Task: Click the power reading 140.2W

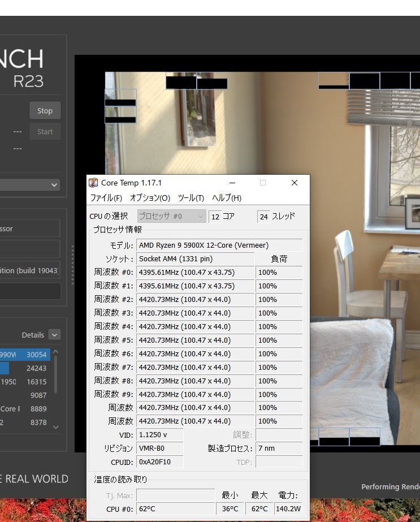Action: pyautogui.click(x=288, y=509)
